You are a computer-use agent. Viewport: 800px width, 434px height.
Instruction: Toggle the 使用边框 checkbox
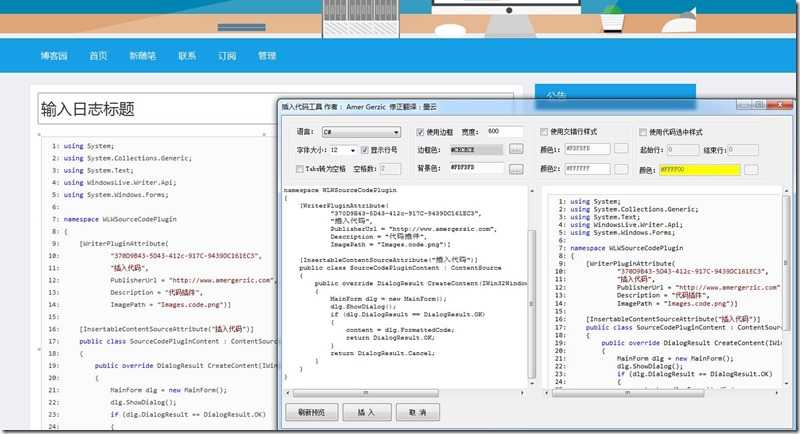420,132
